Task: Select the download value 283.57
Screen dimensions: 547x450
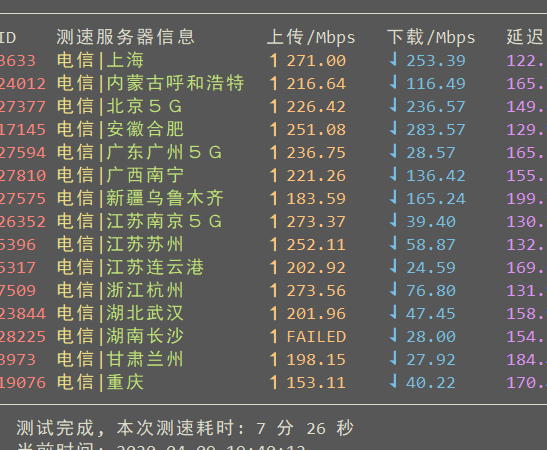Action: (436, 130)
